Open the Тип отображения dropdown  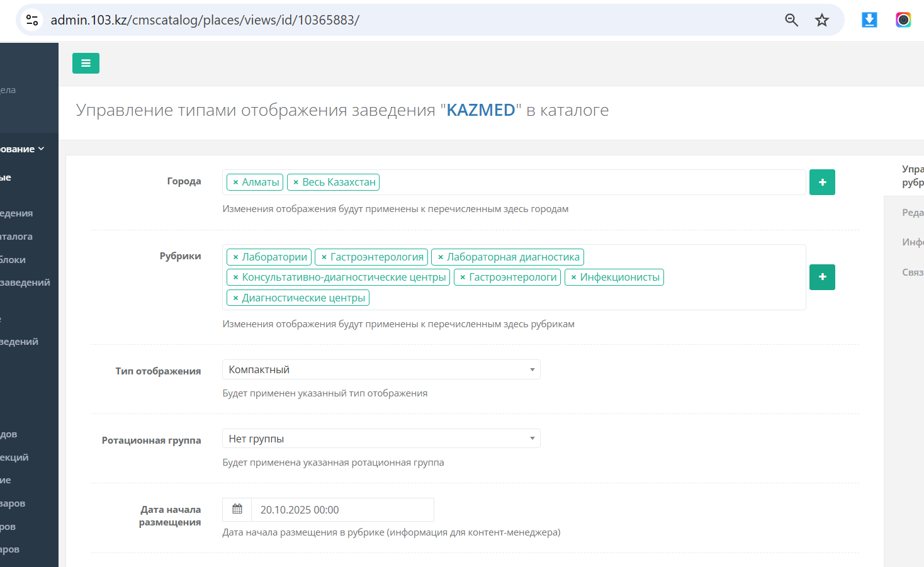(x=381, y=369)
